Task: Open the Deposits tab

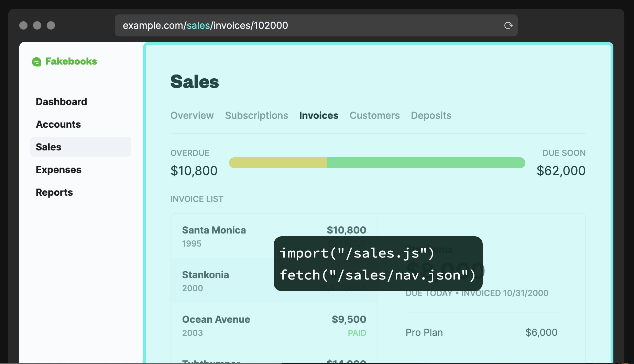Action: 431,115
